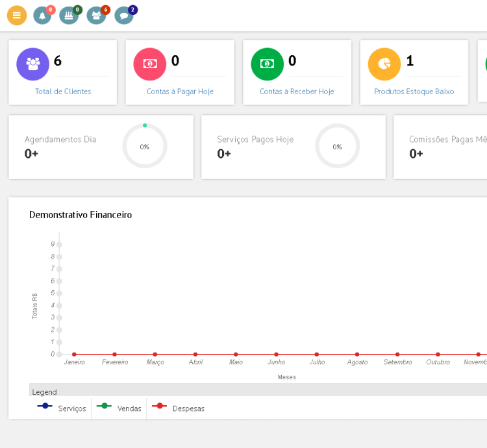Open Total de Clientes link
Screen dimensions: 487x448
point(63,92)
